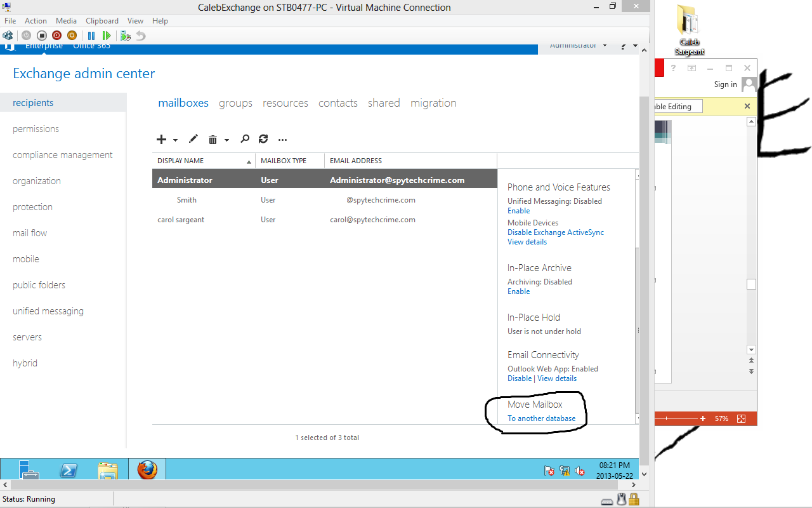Refresh the mailbox list

[263, 139]
